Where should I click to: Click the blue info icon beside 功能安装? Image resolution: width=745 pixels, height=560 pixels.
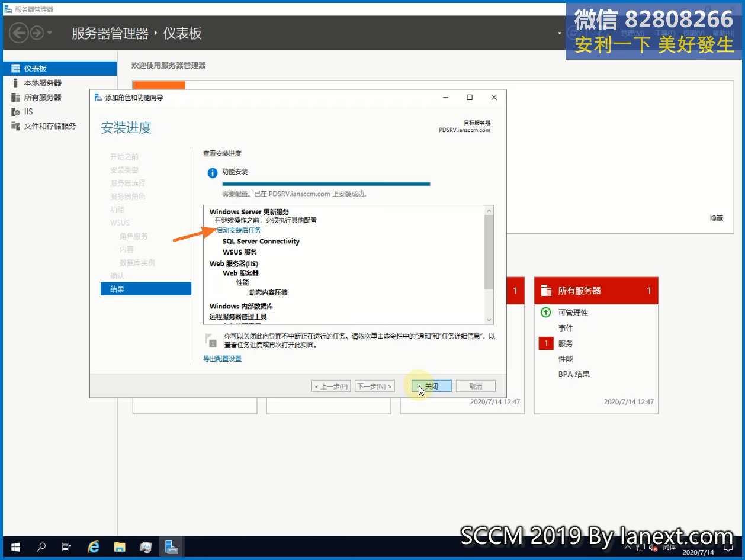pos(212,173)
